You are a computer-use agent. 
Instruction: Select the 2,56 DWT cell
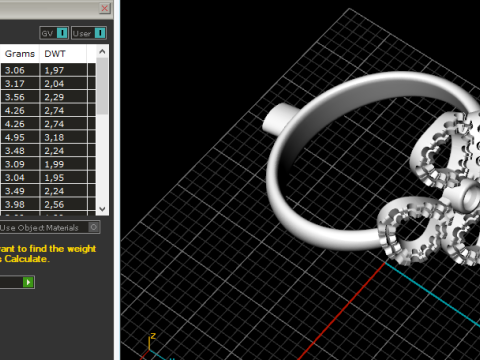pos(63,204)
